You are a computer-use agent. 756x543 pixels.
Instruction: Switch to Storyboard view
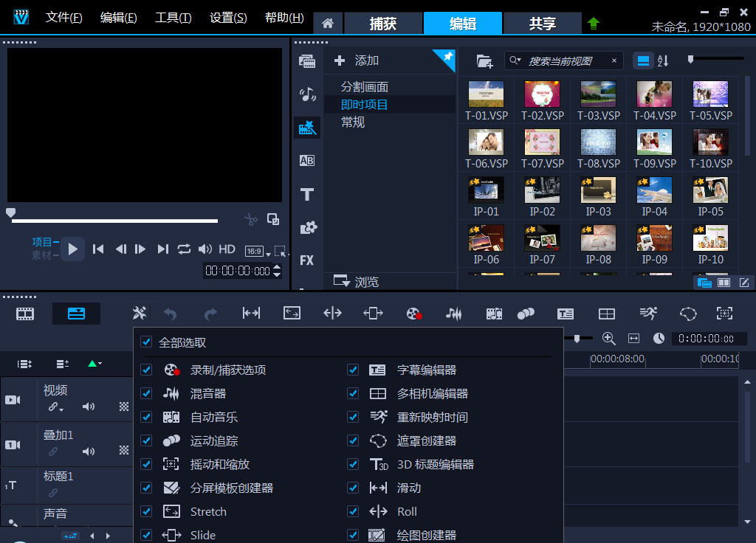(x=25, y=314)
